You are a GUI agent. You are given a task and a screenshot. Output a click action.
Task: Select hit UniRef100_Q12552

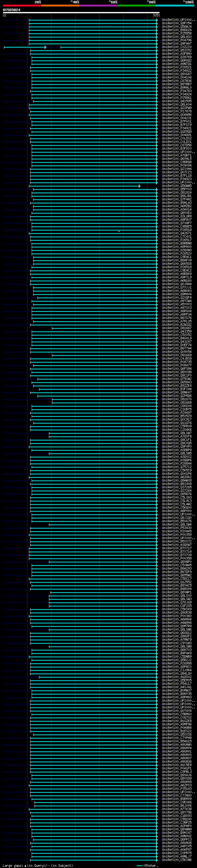coord(176,582)
